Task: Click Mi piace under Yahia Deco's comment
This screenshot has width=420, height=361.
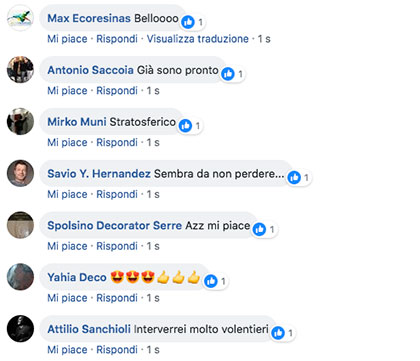Action: [67, 298]
